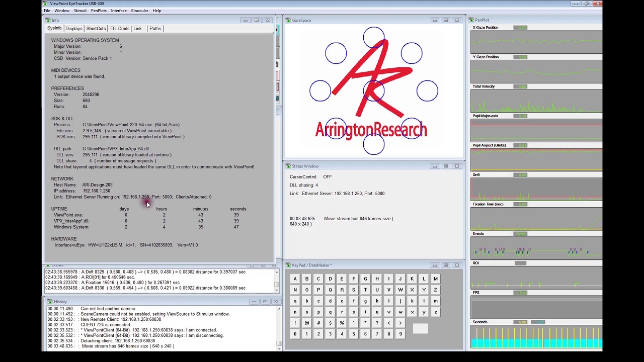Click the digit 9 key on the KeyPad
The width and height of the screenshot is (644, 362).
click(x=400, y=334)
